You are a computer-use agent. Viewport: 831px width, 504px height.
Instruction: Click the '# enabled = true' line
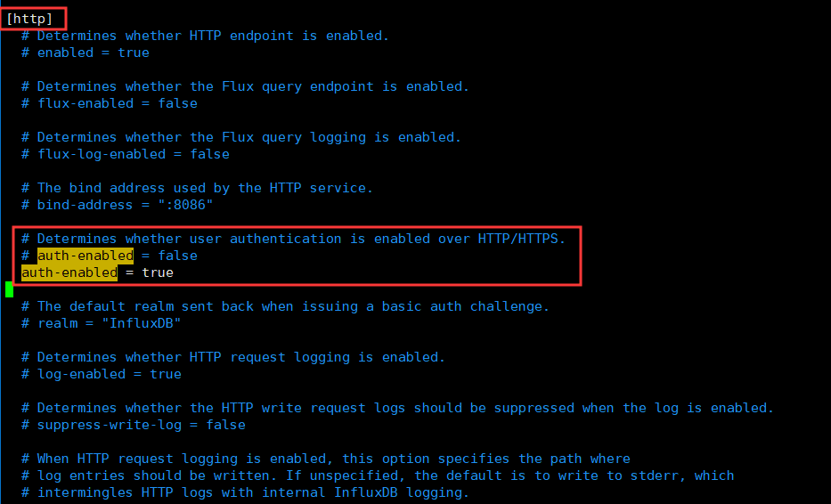[x=86, y=53]
